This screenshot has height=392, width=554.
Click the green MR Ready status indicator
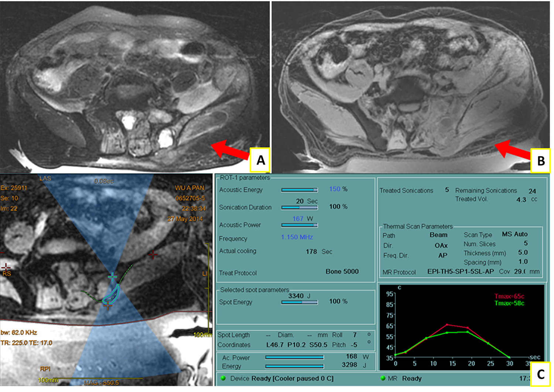click(x=383, y=378)
